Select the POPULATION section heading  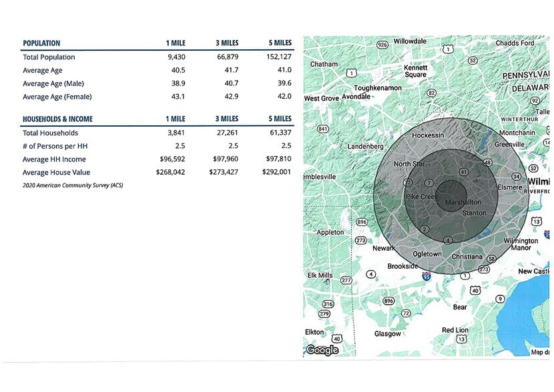pos(41,43)
